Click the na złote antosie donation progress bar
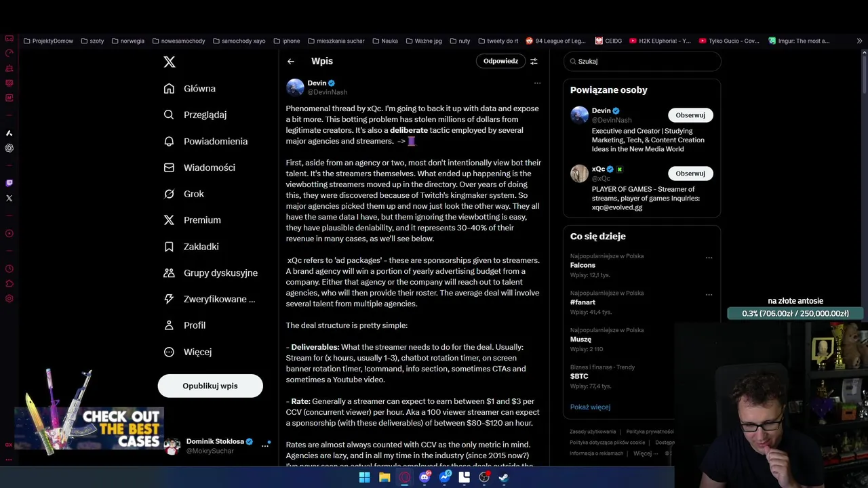868x488 pixels. click(795, 314)
